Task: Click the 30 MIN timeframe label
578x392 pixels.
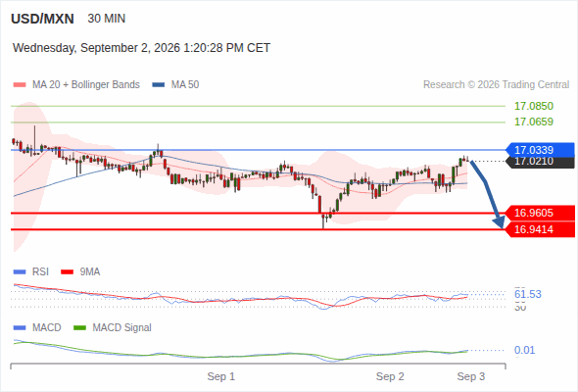Action: click(107, 19)
